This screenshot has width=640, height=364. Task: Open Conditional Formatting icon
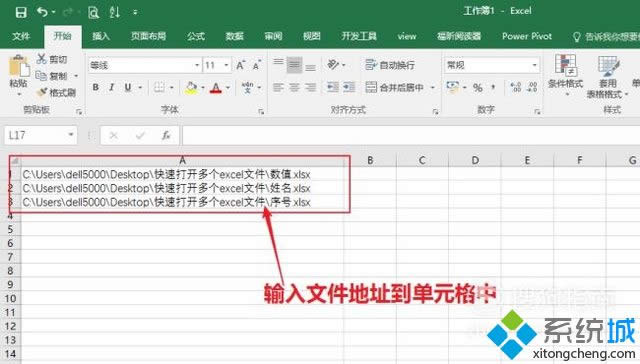point(565,65)
